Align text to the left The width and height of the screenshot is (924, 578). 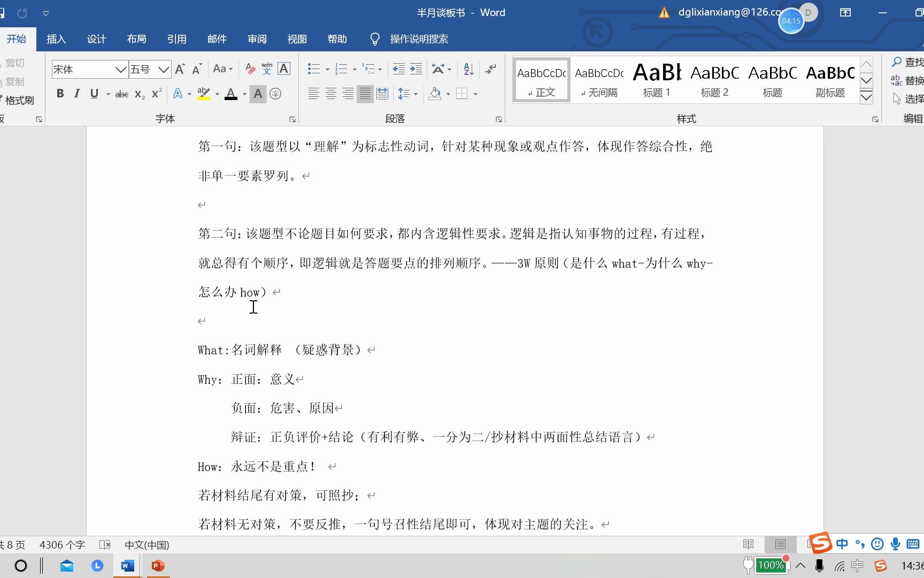point(314,94)
